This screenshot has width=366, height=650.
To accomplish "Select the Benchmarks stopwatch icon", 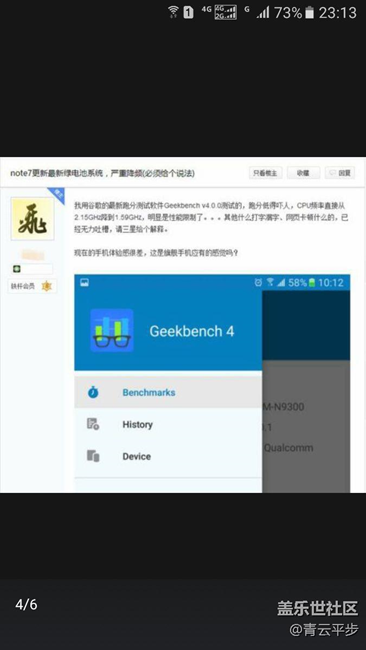I will 93,392.
